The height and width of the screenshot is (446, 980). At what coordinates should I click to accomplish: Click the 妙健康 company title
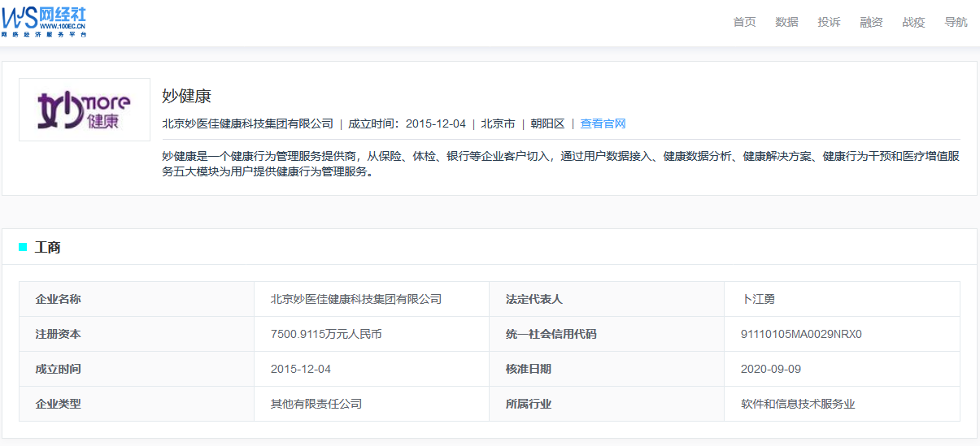coord(186,96)
